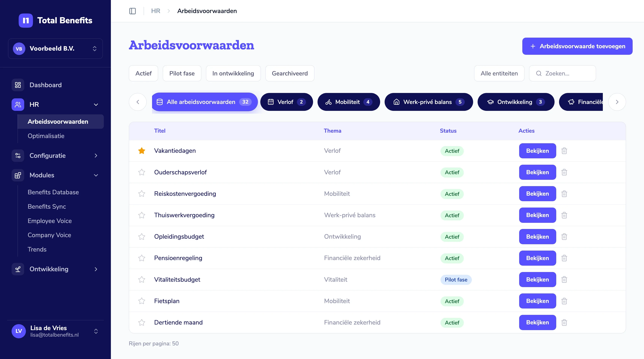Delete the Ouderschapsverlof row via trash icon
Image resolution: width=644 pixels, height=359 pixels.
tap(564, 172)
